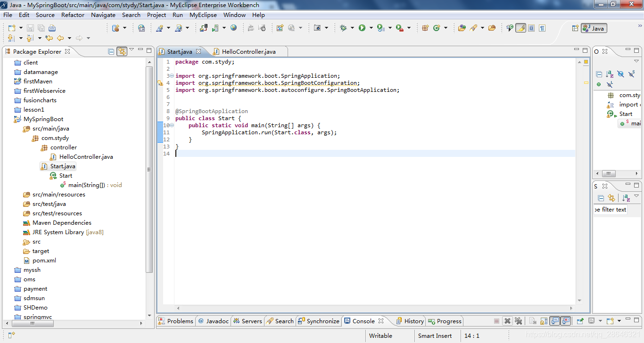Click the Next Annotation down arrow icon

point(11,38)
